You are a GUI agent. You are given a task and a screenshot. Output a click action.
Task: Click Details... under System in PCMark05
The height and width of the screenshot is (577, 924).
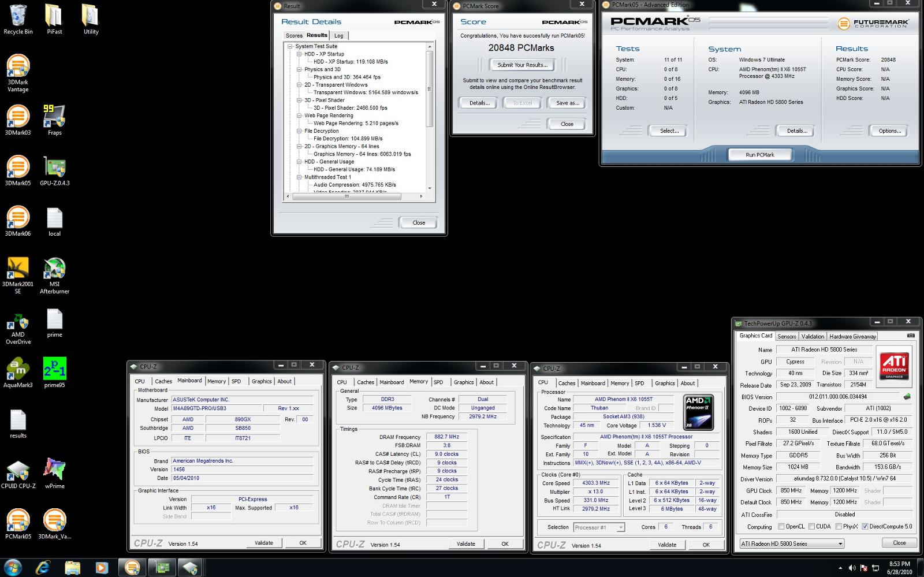pos(797,131)
